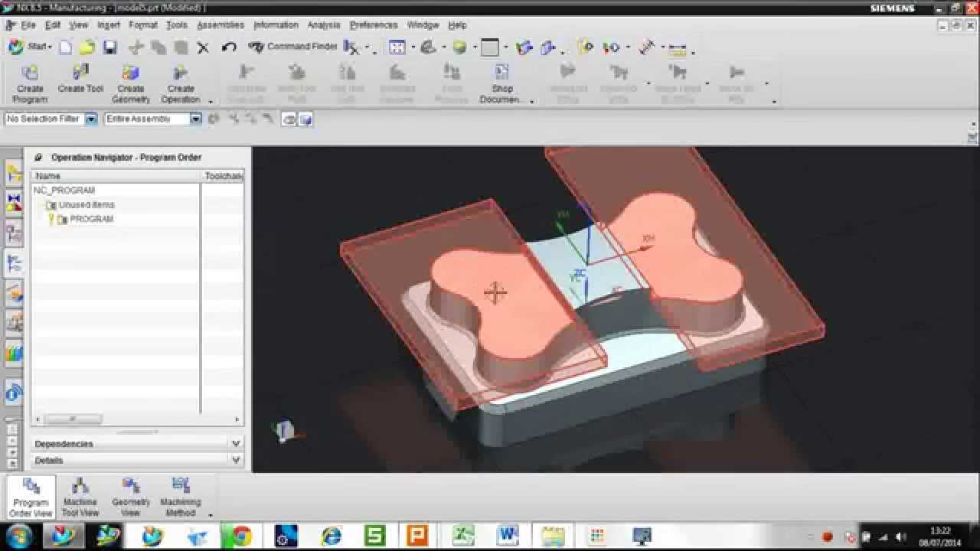Open the Tools menu
This screenshot has width=980, height=551.
pos(177,25)
